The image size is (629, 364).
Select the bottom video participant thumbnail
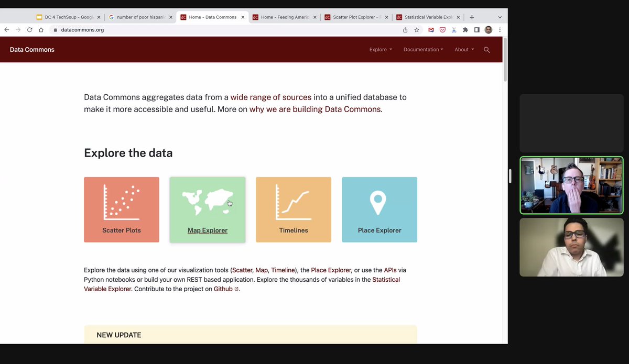(x=571, y=247)
